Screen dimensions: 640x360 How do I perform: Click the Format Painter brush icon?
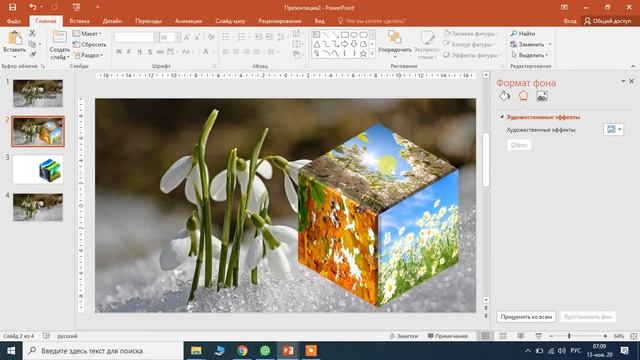pos(32,54)
